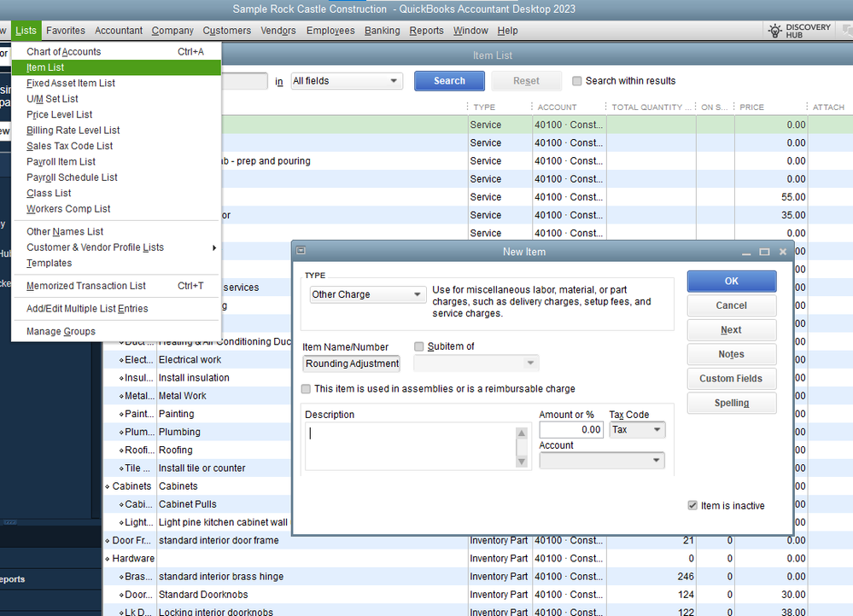
Task: Select Chart of Accounts from Lists menu
Action: (116, 52)
